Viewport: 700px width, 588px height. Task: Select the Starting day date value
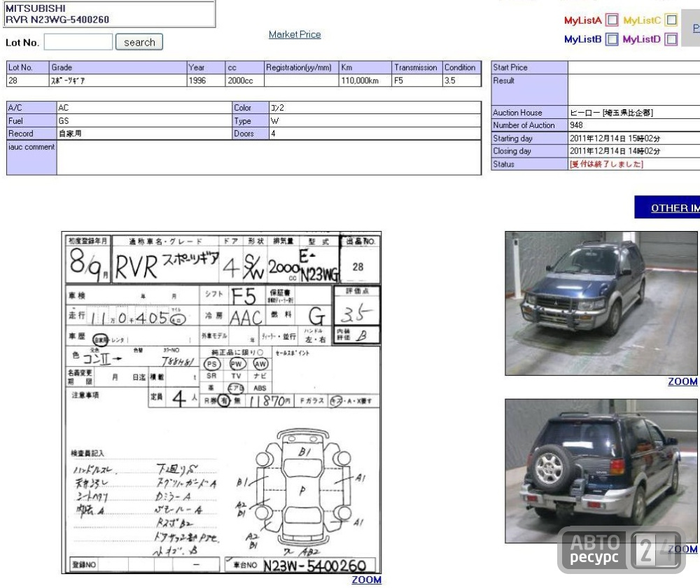pos(615,139)
